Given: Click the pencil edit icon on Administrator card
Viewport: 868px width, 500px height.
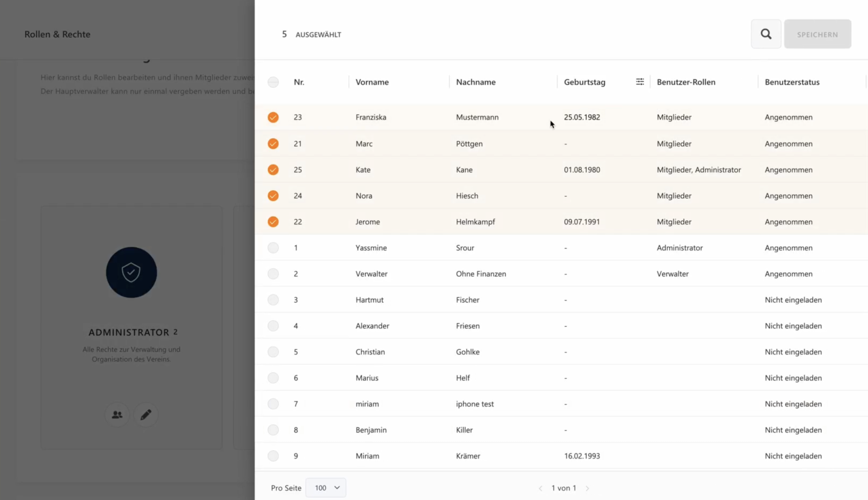Looking at the screenshot, I should [x=146, y=414].
